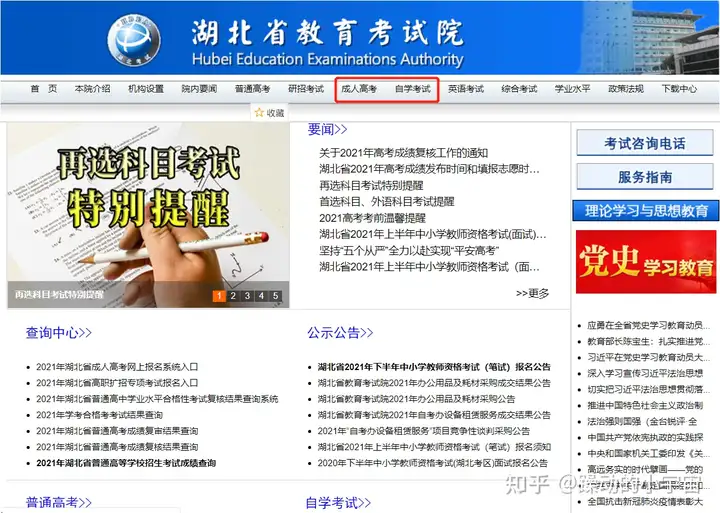720x513 pixels.
Task: Show carousel slide 3
Action: [247, 296]
